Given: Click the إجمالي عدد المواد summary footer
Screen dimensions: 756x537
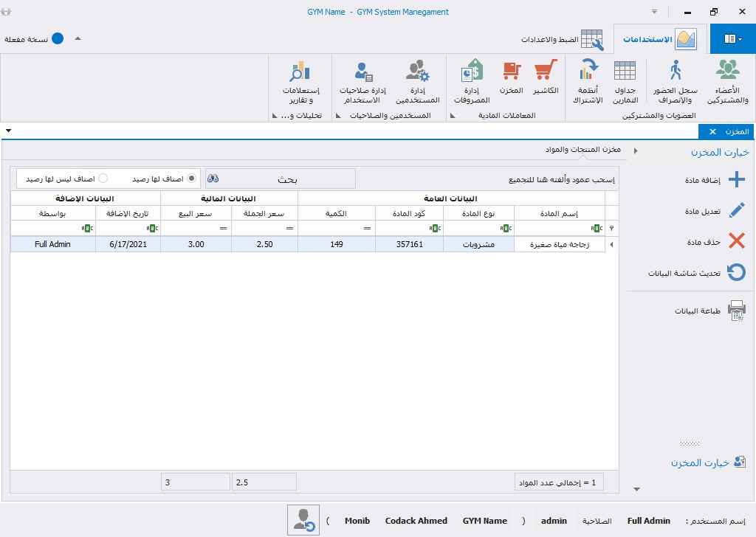Looking at the screenshot, I should 559,482.
